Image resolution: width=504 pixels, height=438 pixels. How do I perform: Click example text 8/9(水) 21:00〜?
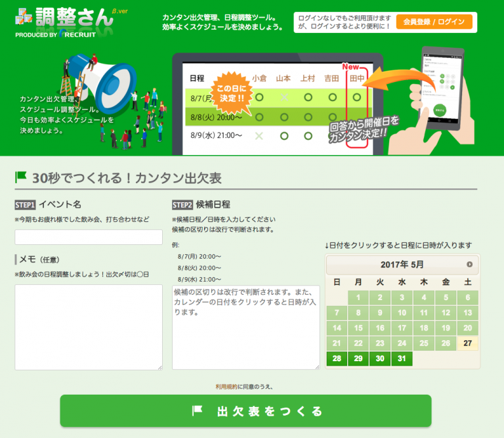click(199, 280)
